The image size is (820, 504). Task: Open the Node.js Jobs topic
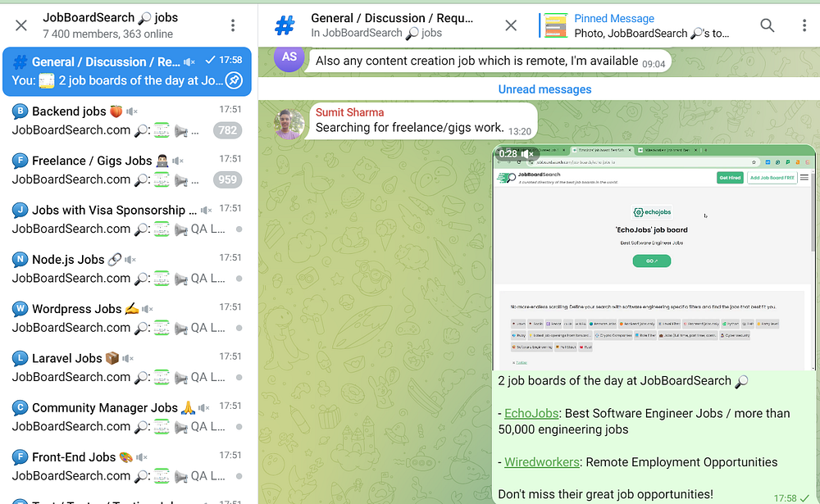[127, 269]
